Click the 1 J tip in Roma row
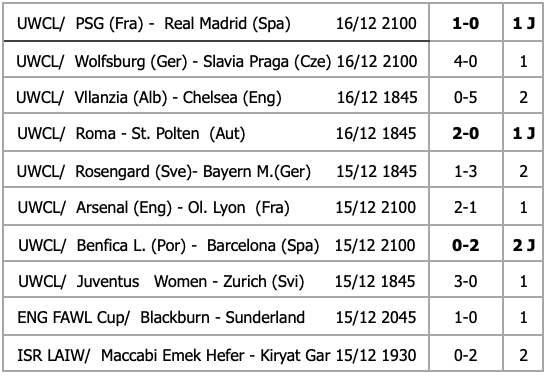Viewport: 548px width, 376px height. coord(524,133)
